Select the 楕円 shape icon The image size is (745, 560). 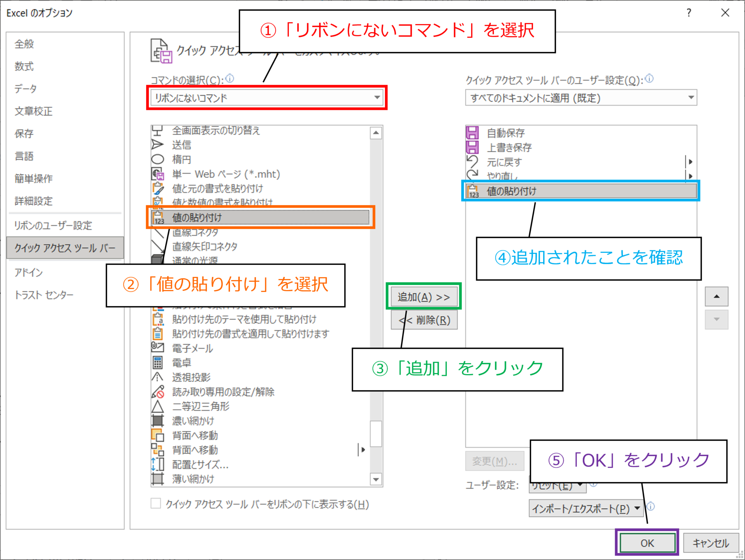tap(158, 159)
